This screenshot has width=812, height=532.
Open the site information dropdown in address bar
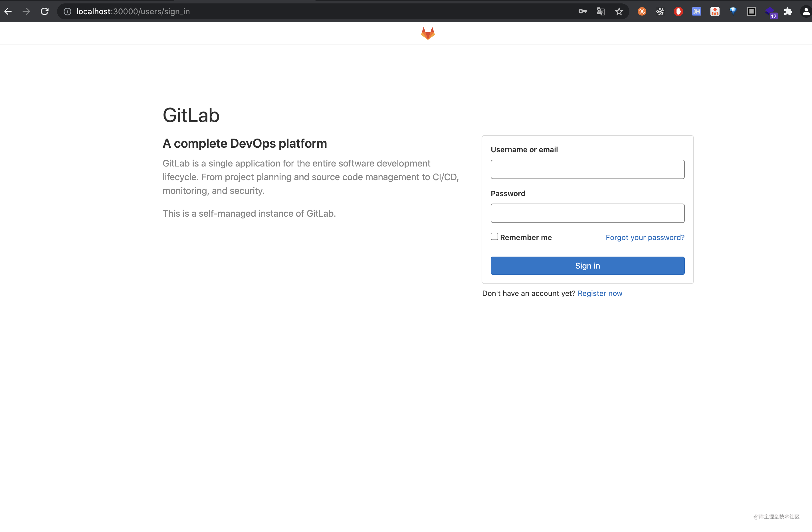click(x=67, y=11)
